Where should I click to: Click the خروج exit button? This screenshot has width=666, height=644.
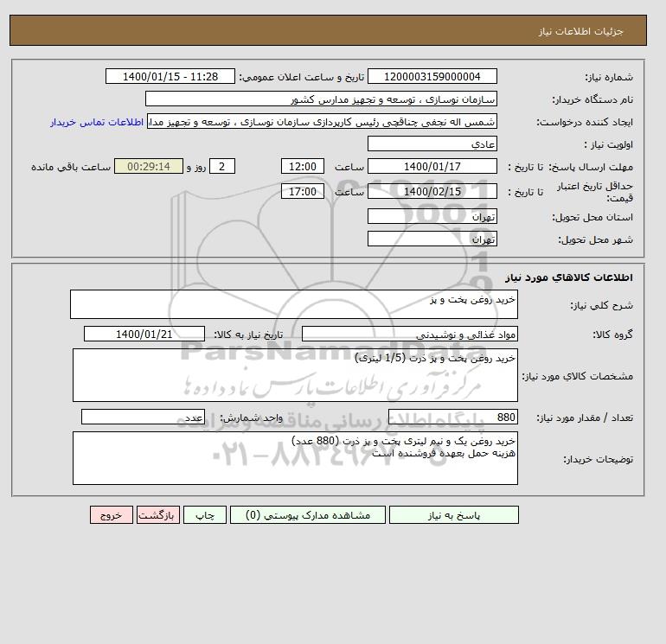point(112,515)
